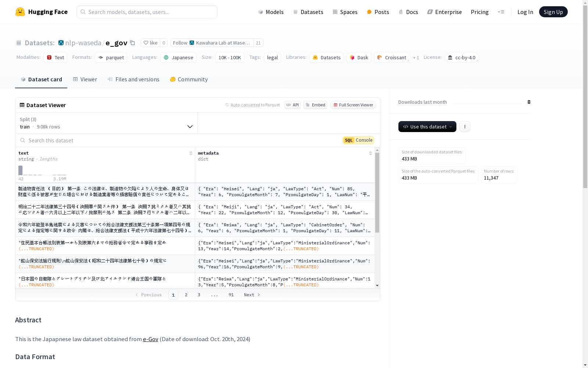Image resolution: width=588 pixels, height=368 pixels.
Task: Open the navigation overflow menu icon
Action: pos(501,12)
